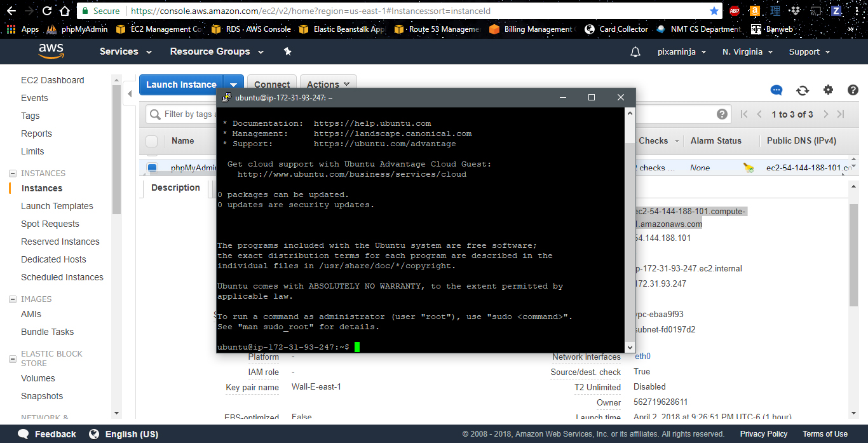868x443 pixels.
Task: Open the Services dropdown menu
Action: pos(126,51)
